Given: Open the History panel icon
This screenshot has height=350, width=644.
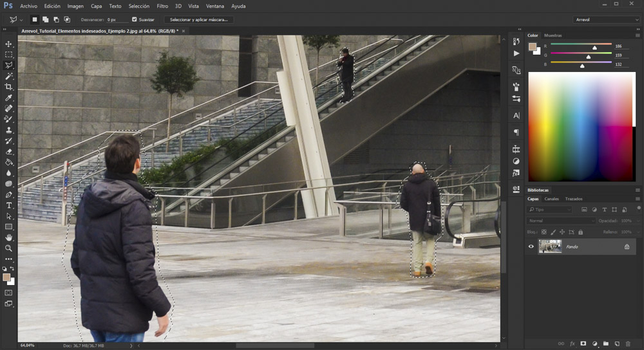Looking at the screenshot, I should point(516,41).
